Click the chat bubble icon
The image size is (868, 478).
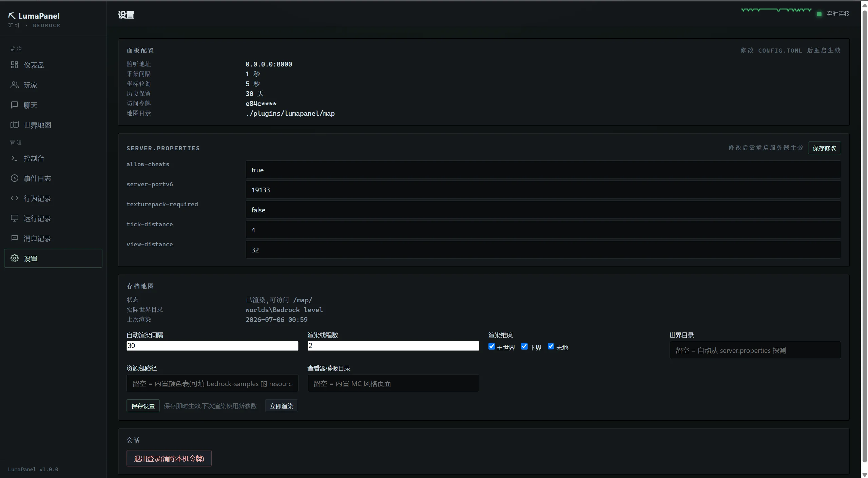[x=14, y=105]
